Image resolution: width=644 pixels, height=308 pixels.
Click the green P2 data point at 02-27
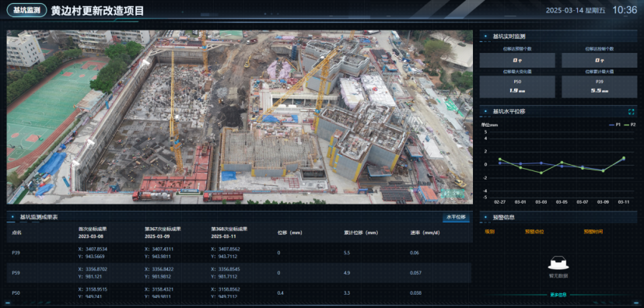coord(500,159)
